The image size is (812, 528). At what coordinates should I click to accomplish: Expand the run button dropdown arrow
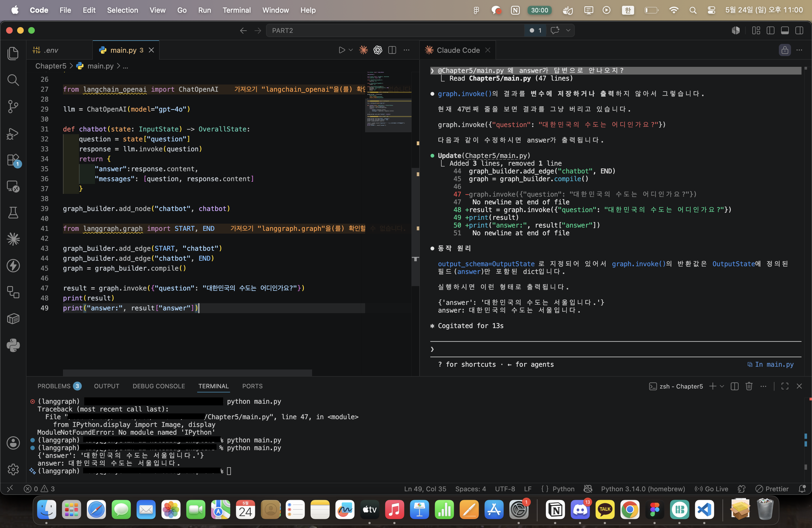[351, 50]
